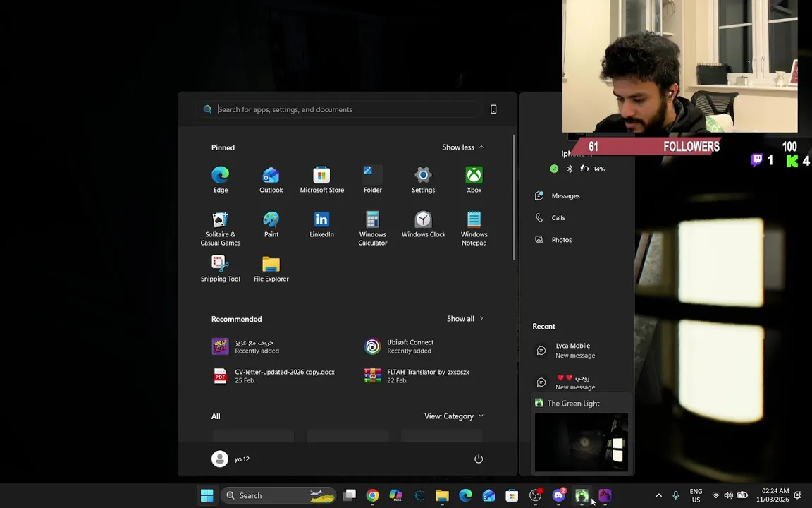Open Windows Clock app
Image resolution: width=812 pixels, height=508 pixels.
pyautogui.click(x=423, y=224)
